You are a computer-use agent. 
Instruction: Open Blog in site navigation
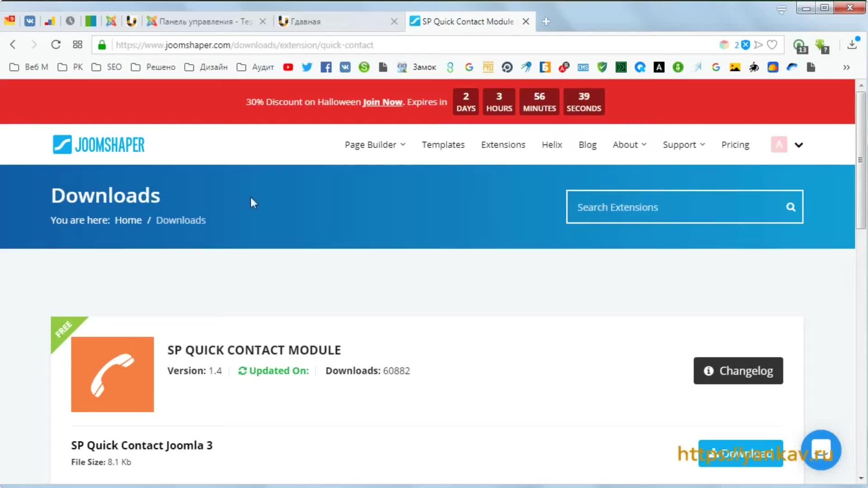click(587, 145)
